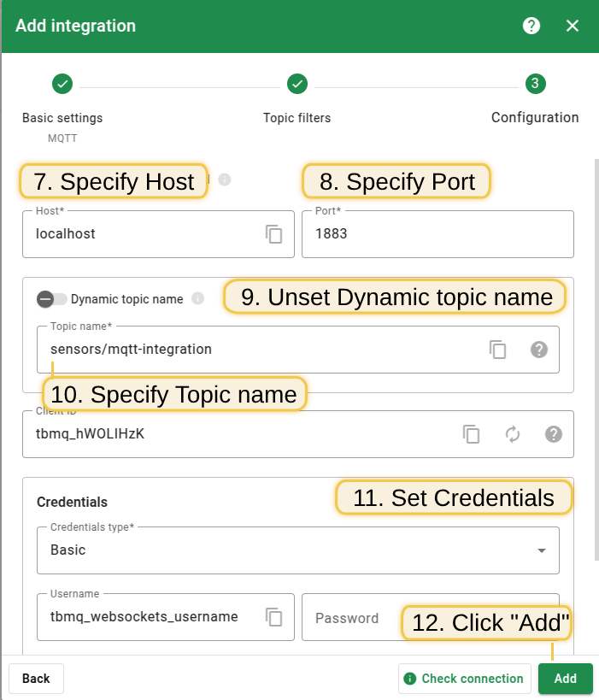The image size is (599, 700).
Task: Open the Credentials type dropdown
Action: click(x=298, y=550)
